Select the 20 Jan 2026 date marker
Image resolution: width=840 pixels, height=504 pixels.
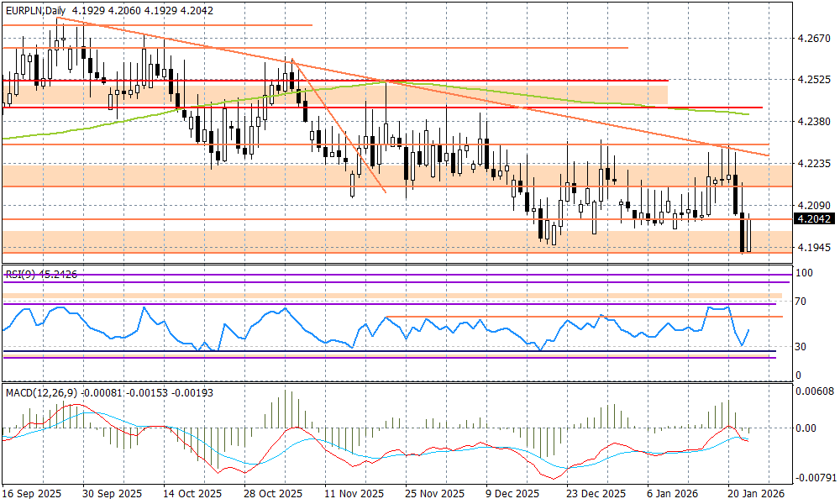coord(754,494)
